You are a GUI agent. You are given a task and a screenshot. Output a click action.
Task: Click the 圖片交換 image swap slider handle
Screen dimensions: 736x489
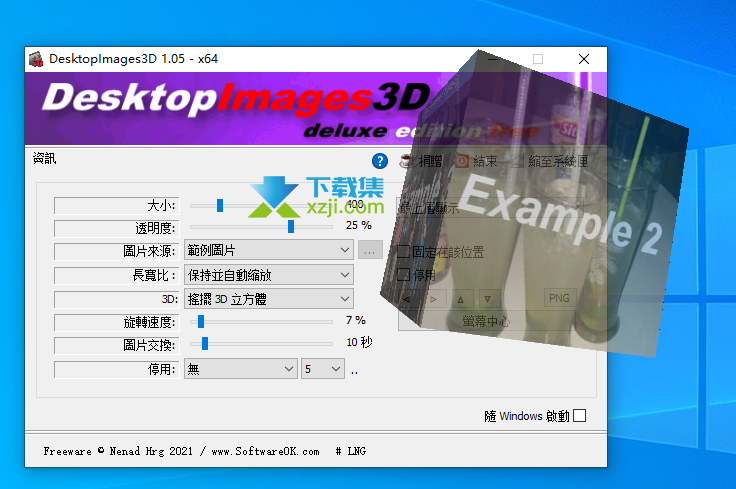205,344
